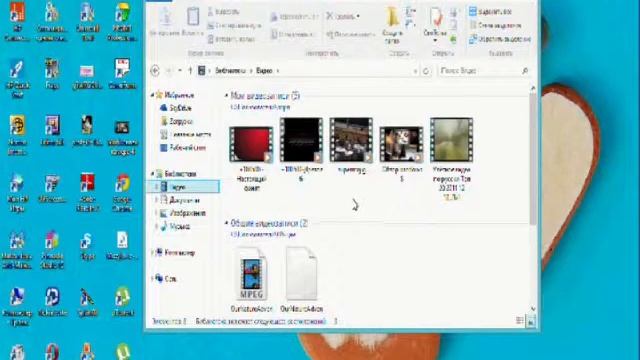Viewport: 640px width, 360px height.
Task: Select the MPEG file icon
Action: [251, 274]
